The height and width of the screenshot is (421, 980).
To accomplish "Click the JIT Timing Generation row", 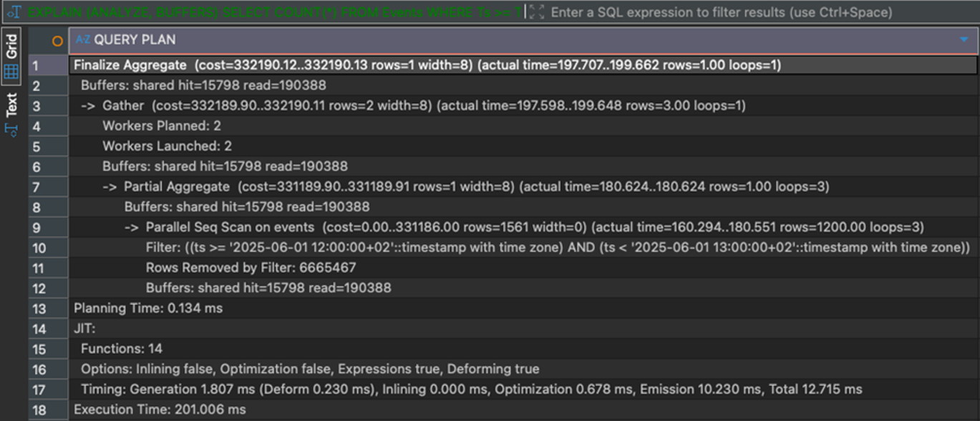I will coord(471,389).
